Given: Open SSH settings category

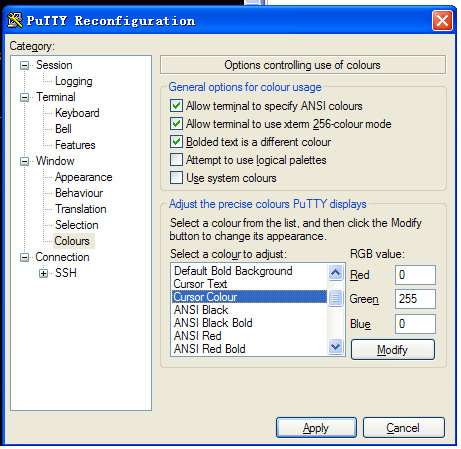Looking at the screenshot, I should (x=66, y=273).
